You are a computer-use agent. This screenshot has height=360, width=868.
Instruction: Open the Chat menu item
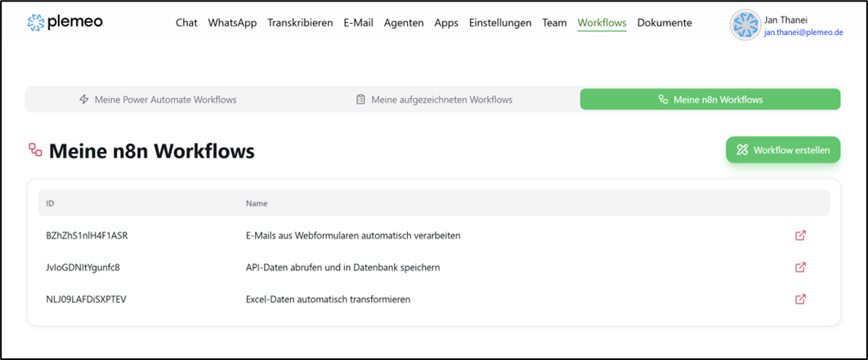[x=186, y=23]
